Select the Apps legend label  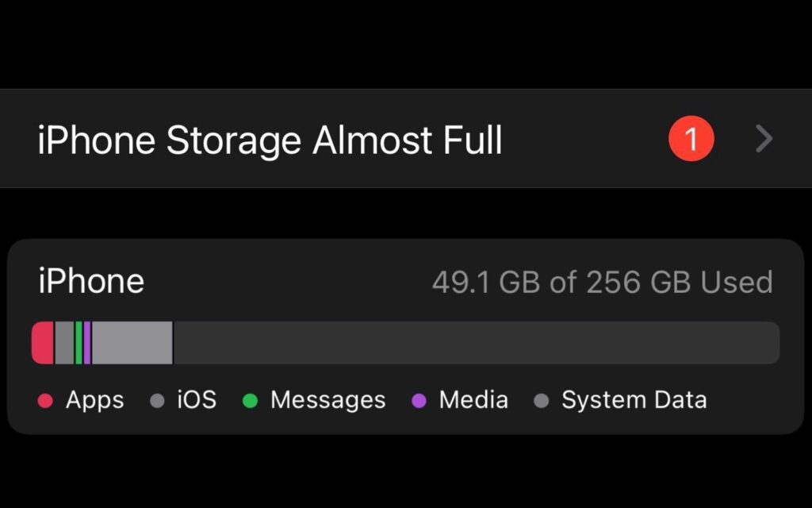[x=94, y=400]
